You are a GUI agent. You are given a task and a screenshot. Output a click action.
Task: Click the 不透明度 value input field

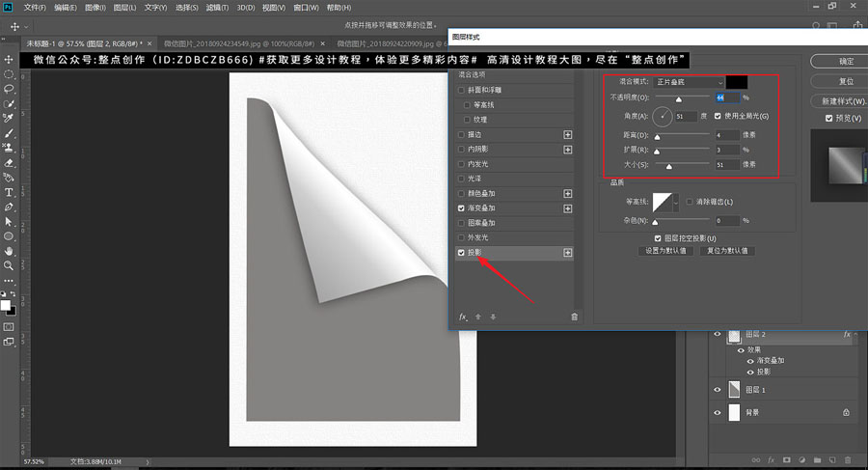(x=726, y=98)
